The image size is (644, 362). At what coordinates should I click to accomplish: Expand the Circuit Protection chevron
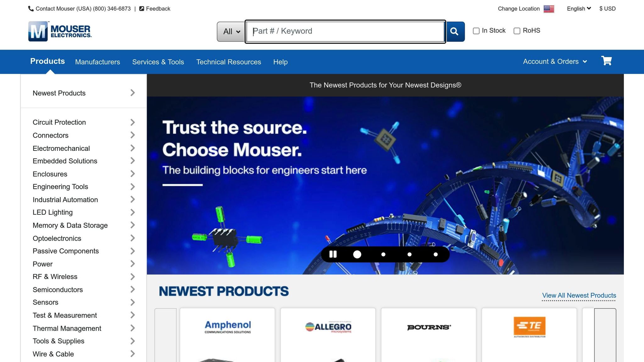point(133,122)
